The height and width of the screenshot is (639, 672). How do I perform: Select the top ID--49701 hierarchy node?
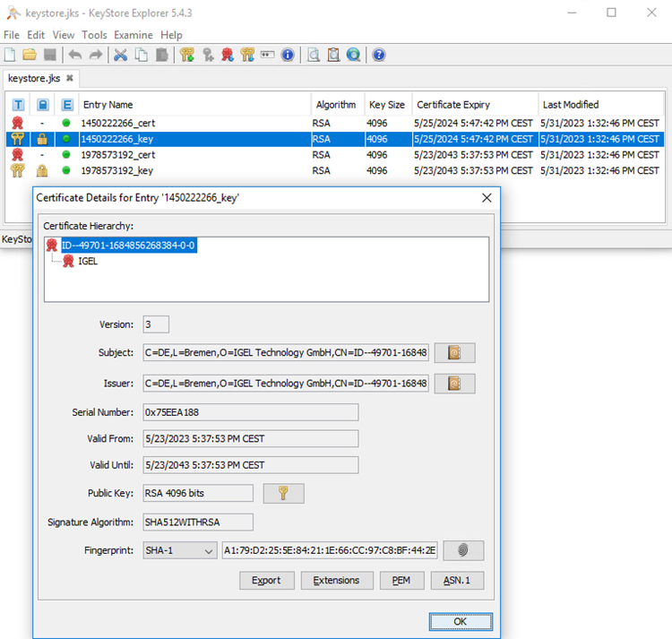[127, 245]
